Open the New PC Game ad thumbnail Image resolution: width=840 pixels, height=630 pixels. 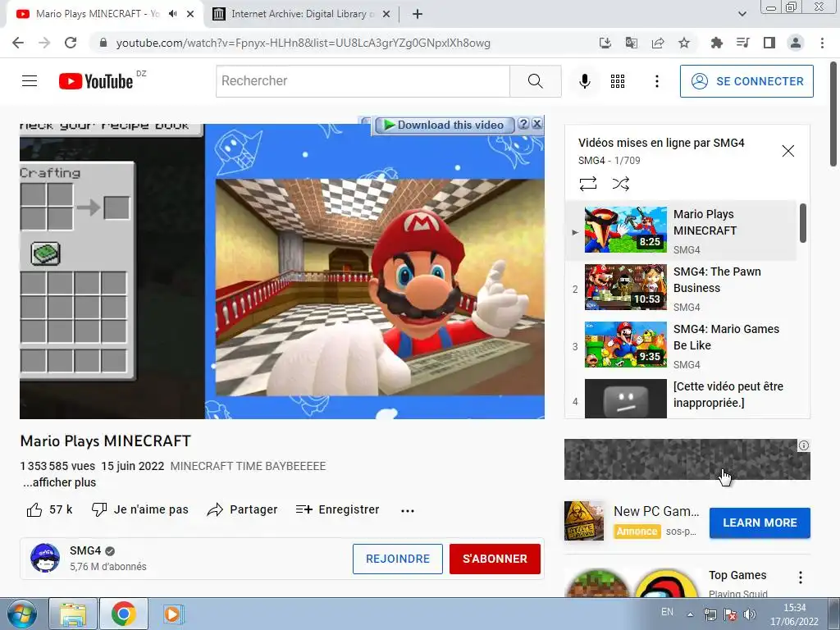pyautogui.click(x=584, y=521)
